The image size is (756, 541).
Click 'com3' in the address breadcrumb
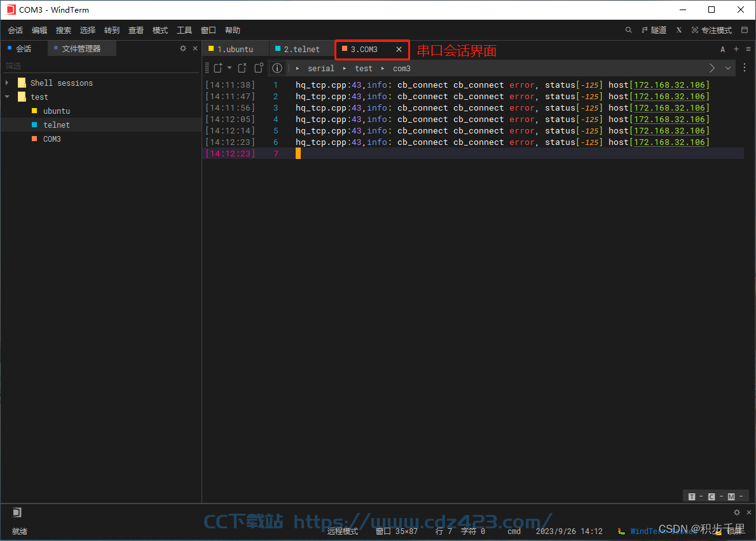pos(402,69)
